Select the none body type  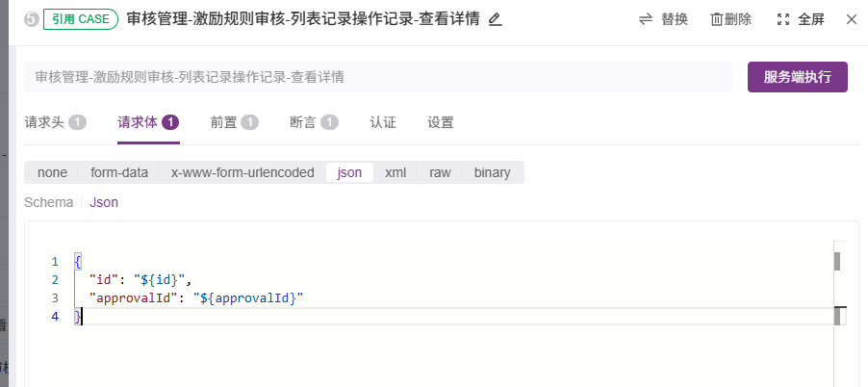52,172
